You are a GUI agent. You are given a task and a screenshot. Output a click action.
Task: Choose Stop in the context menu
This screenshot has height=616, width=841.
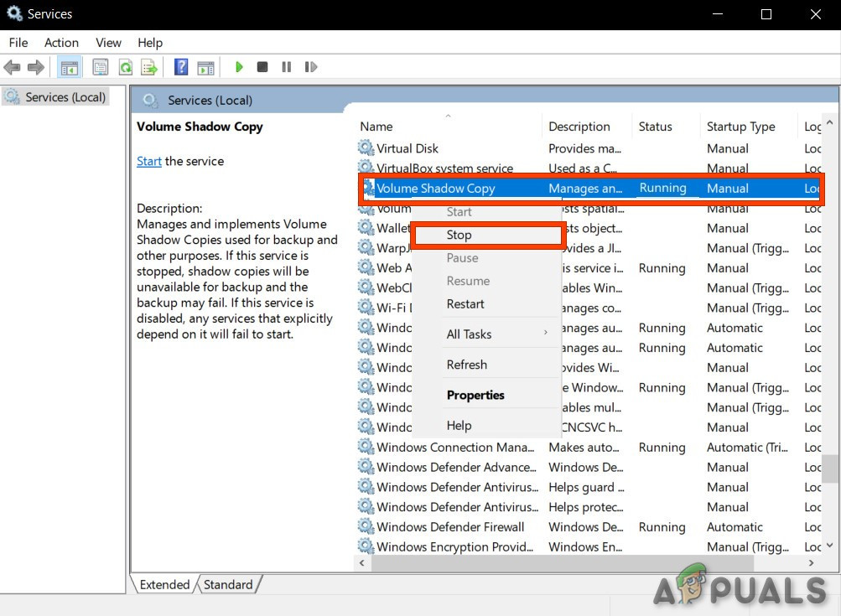click(459, 236)
